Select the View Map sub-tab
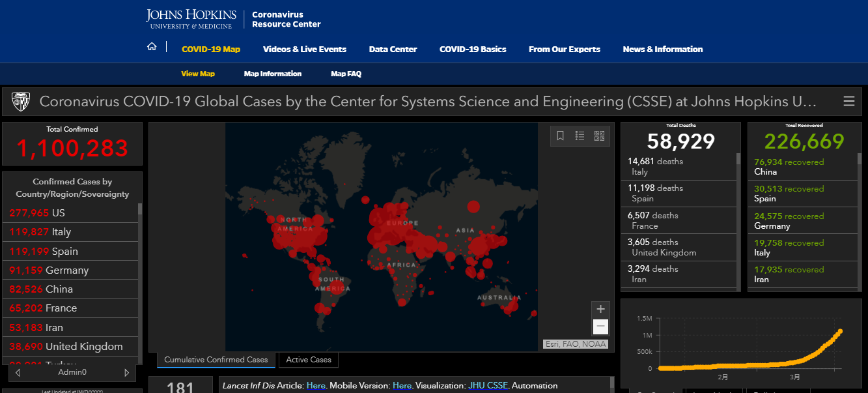 [198, 74]
